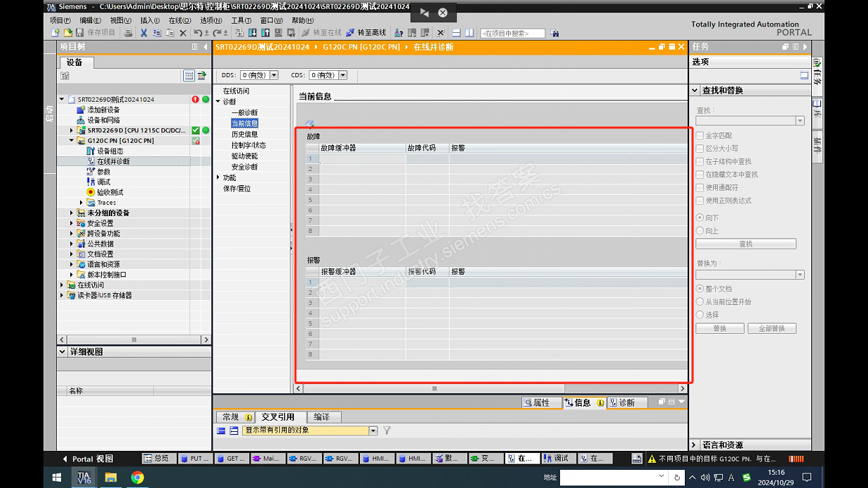Enable the 全字匹配 checkbox

[700, 135]
